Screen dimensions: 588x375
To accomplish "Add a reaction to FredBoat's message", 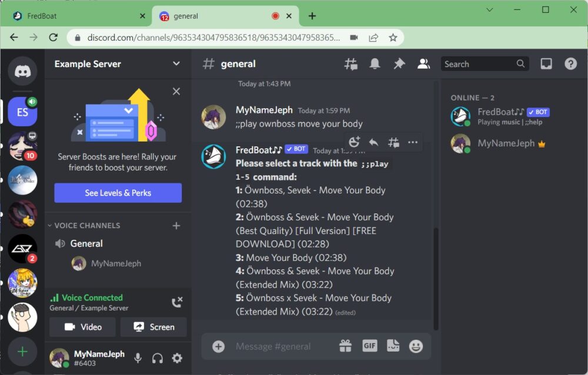I will tap(353, 142).
